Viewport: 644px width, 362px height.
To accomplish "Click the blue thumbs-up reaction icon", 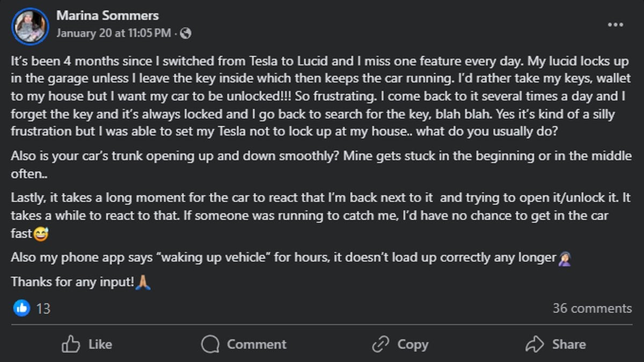I will click(21, 308).
